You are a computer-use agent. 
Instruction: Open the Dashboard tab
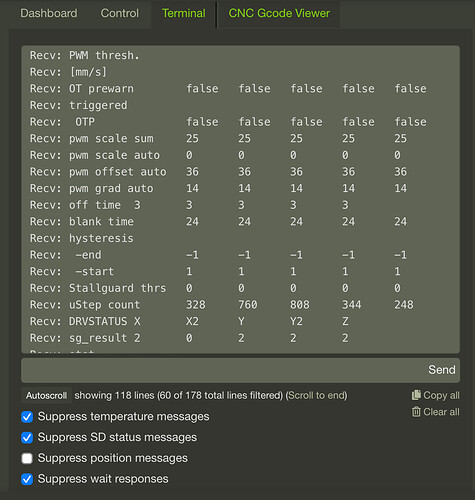click(49, 13)
